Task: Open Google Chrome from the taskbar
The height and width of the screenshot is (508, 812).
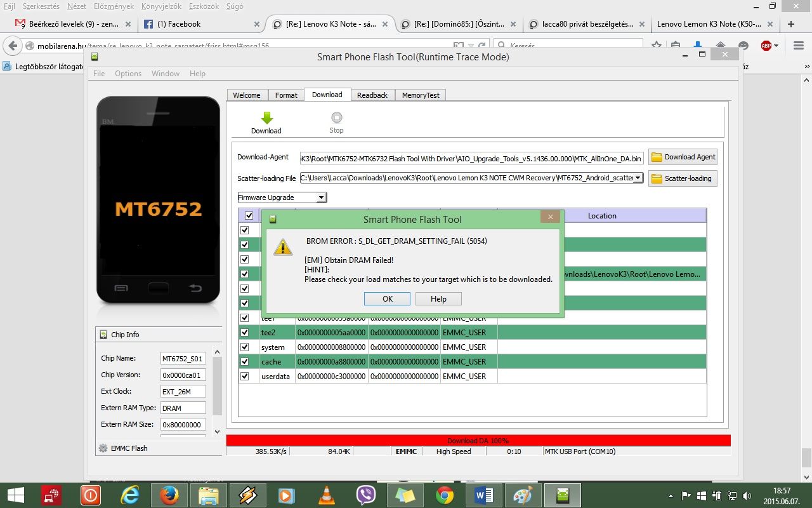Action: pyautogui.click(x=445, y=495)
